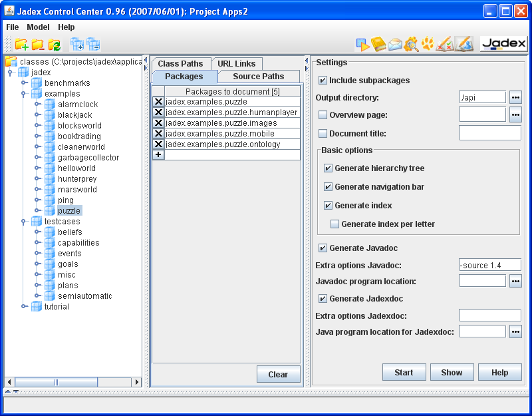532x416 pixels.
Task: Browse Java program location for Jadexdoc
Action: tap(515, 331)
